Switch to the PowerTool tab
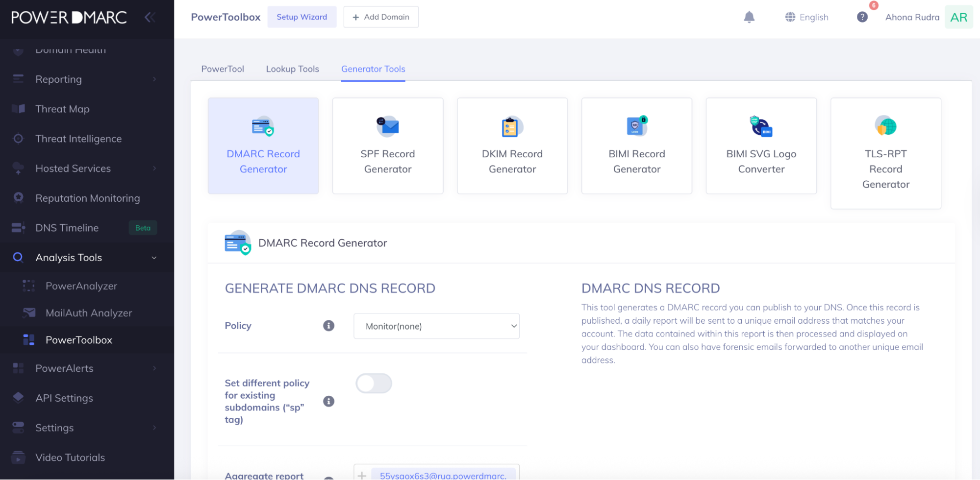 point(222,69)
